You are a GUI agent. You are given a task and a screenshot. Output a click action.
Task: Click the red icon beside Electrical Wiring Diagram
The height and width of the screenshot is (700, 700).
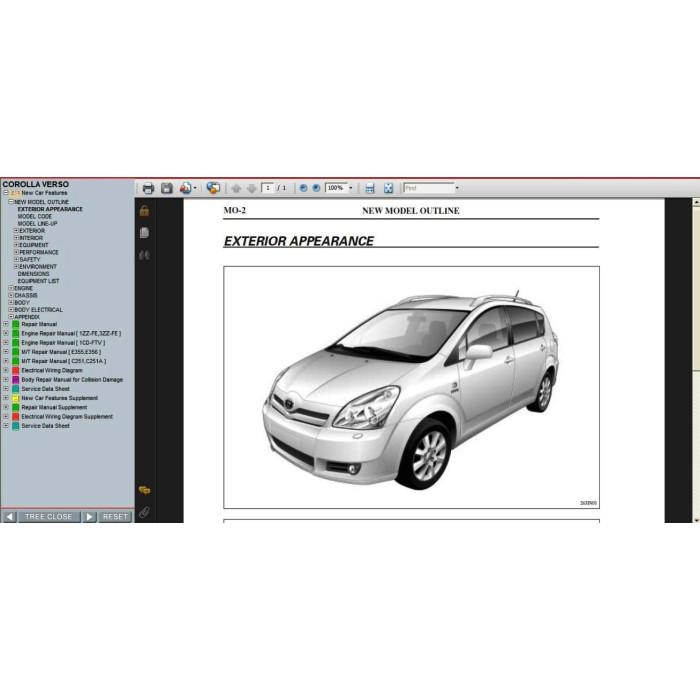click(16, 371)
